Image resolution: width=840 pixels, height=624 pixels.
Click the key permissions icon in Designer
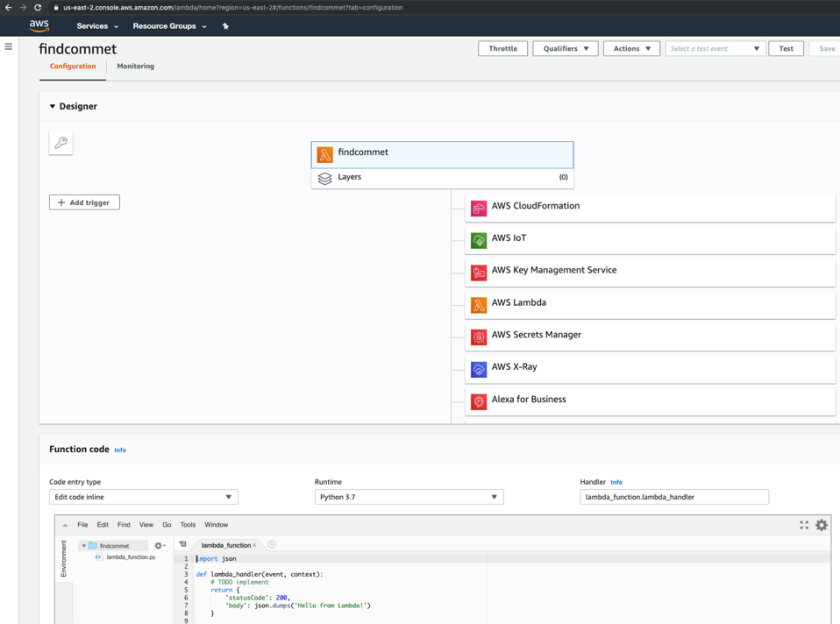(x=61, y=143)
